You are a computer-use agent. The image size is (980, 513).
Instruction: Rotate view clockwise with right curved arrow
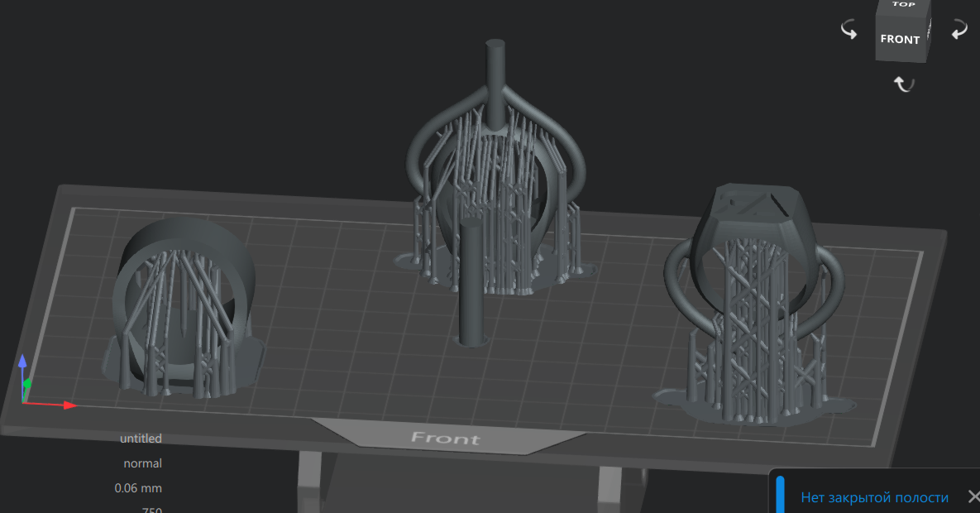(x=959, y=29)
